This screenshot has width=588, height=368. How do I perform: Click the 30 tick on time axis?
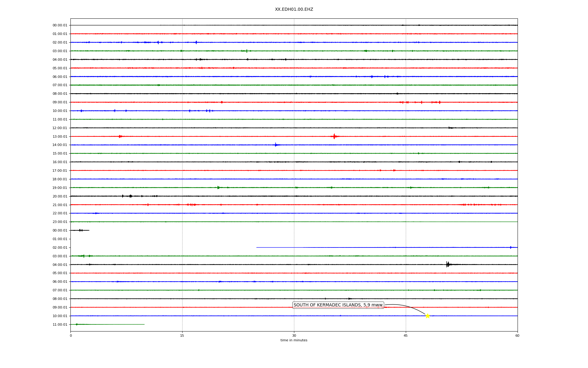tap(294, 335)
